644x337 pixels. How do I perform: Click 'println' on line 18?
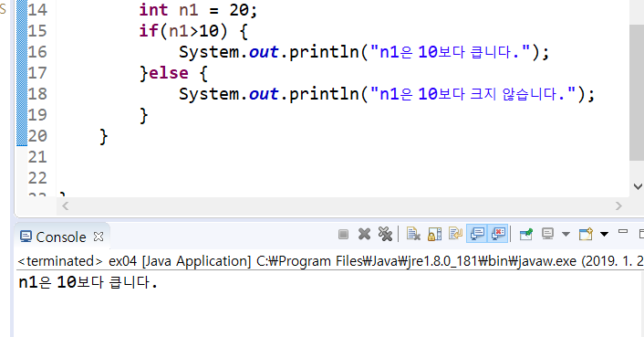pyautogui.click(x=324, y=94)
